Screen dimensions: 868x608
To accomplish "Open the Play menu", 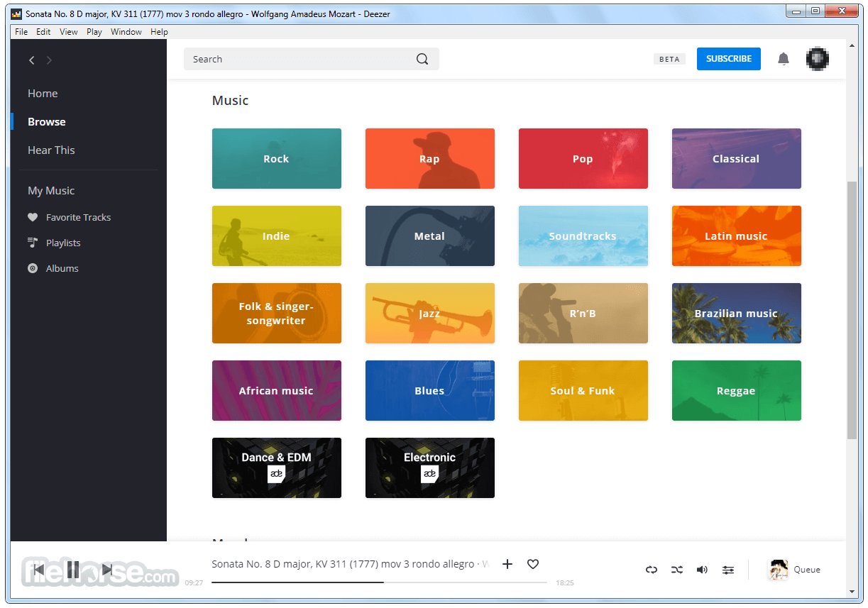I will click(x=94, y=32).
